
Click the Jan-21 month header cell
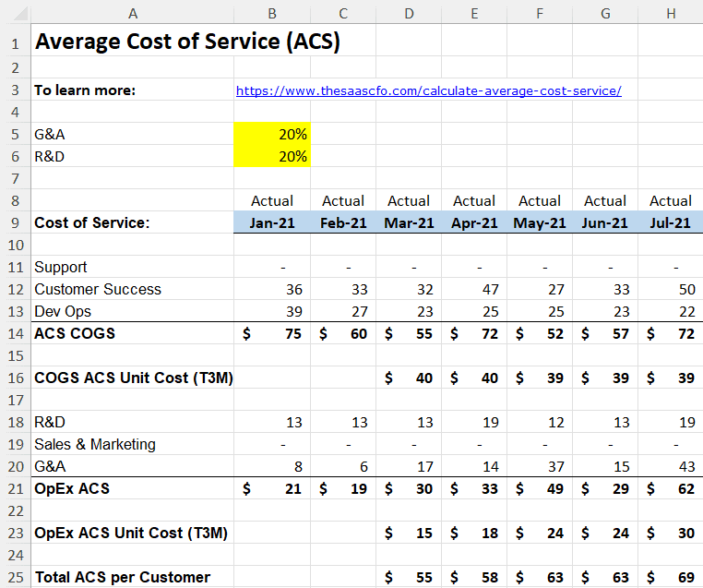[272, 222]
